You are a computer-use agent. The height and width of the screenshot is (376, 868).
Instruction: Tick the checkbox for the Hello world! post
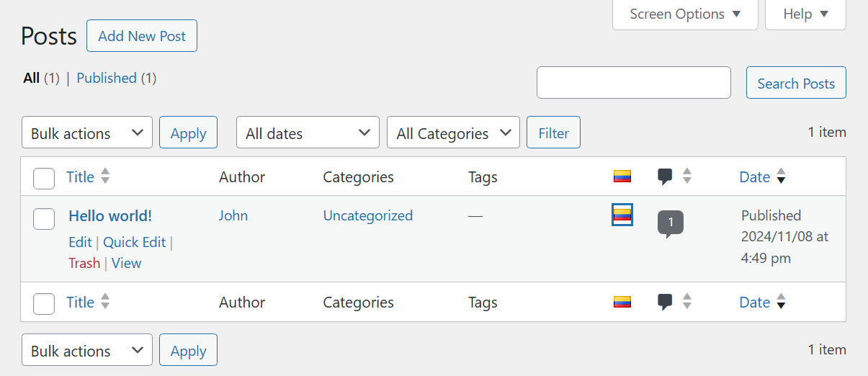44,219
